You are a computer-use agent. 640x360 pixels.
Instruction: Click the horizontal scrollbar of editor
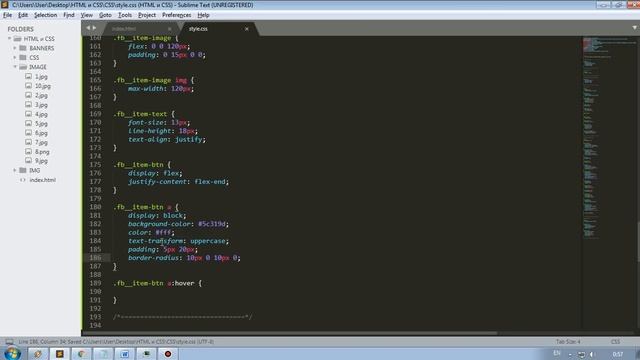pyautogui.click(x=290, y=333)
